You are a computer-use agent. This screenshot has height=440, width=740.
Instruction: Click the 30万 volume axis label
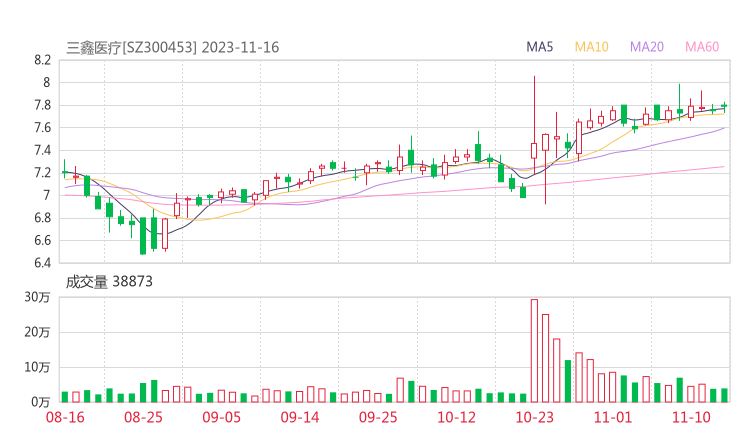point(37,297)
